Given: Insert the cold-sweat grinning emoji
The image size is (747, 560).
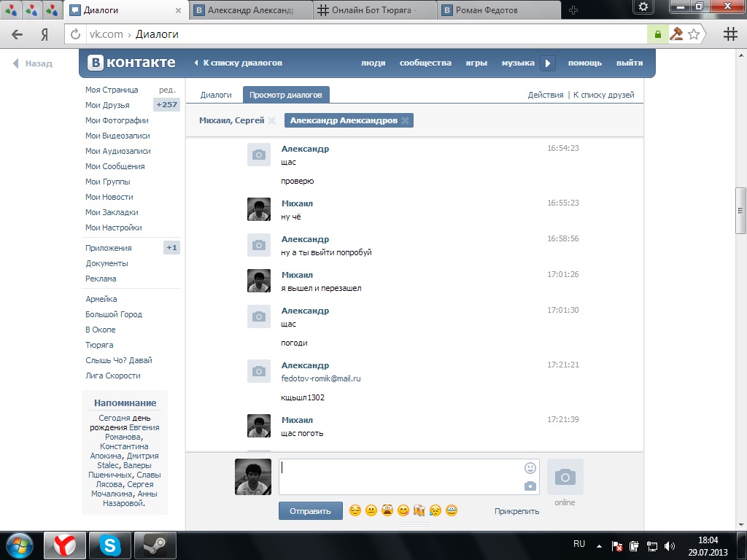Looking at the screenshot, I should click(451, 510).
